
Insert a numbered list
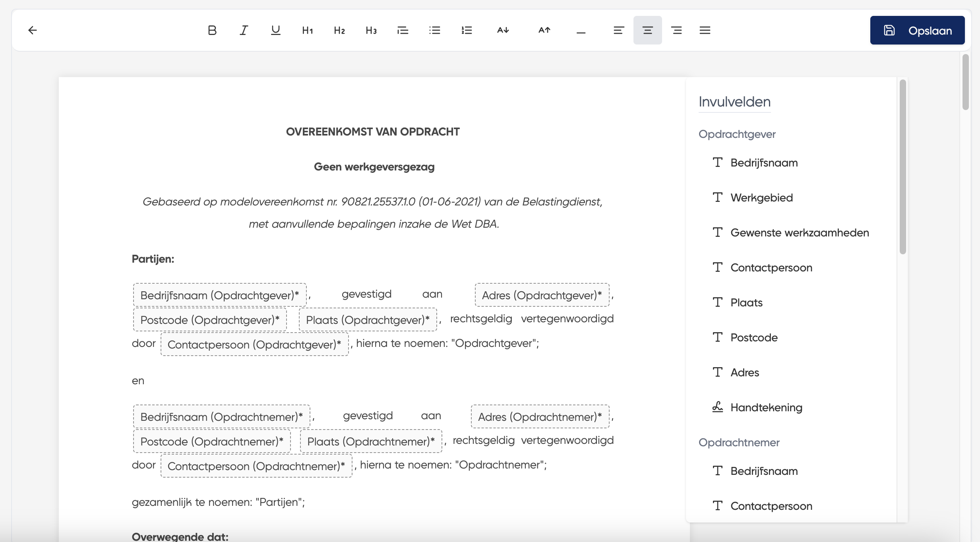pyautogui.click(x=467, y=30)
